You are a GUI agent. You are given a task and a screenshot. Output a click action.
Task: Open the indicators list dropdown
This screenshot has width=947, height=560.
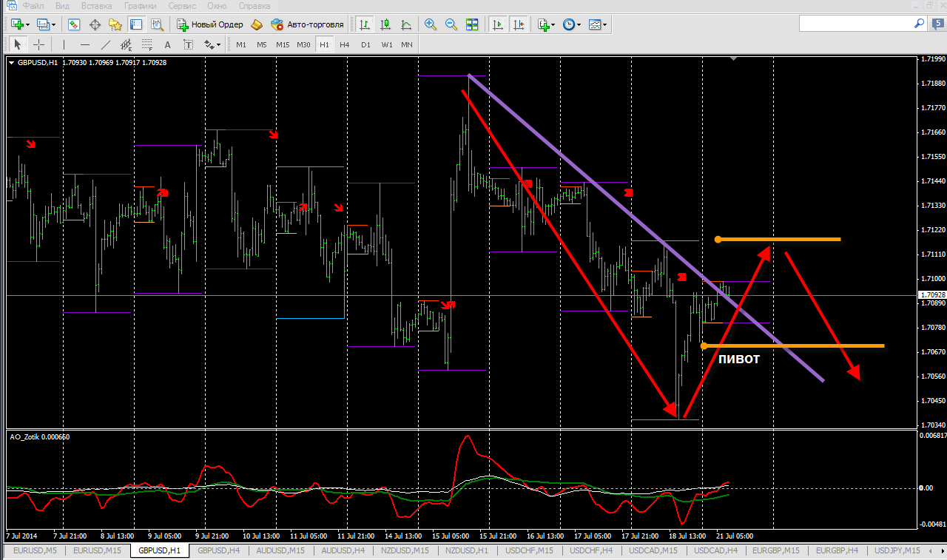[x=546, y=24]
